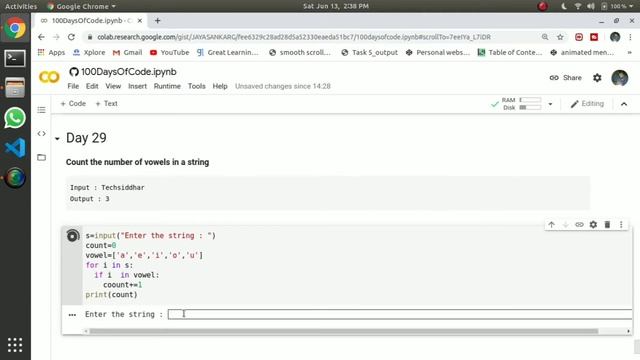Open Files manager from dock
The width and height of the screenshot is (640, 360).
coord(15,88)
